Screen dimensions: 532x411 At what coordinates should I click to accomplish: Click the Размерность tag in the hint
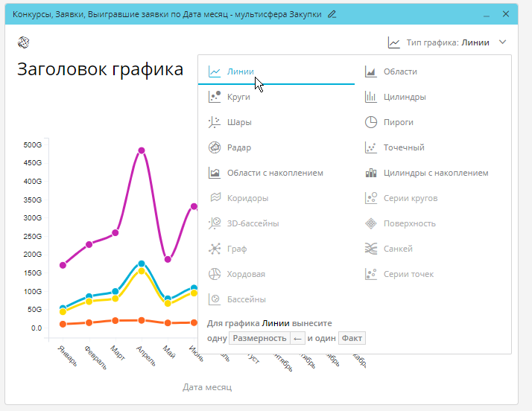[259, 338]
